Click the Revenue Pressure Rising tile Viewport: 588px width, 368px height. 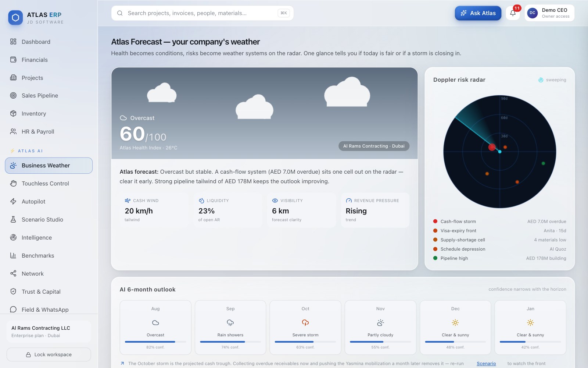[x=375, y=210]
